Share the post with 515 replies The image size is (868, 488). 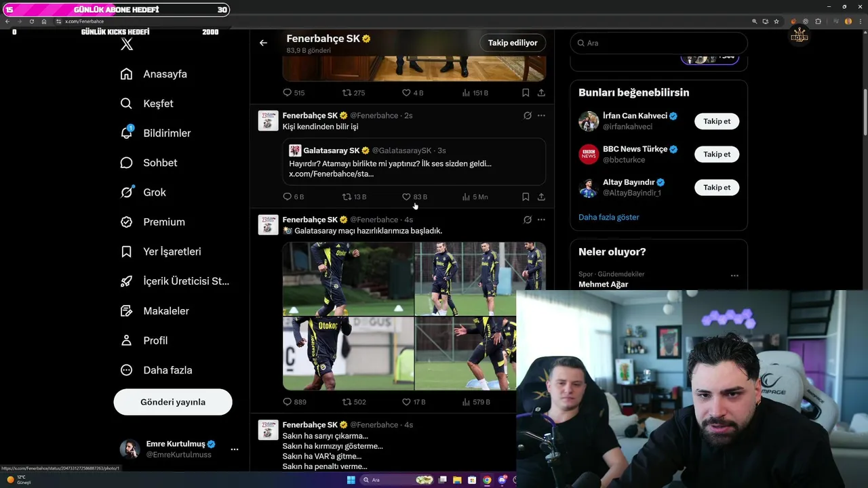click(x=541, y=93)
